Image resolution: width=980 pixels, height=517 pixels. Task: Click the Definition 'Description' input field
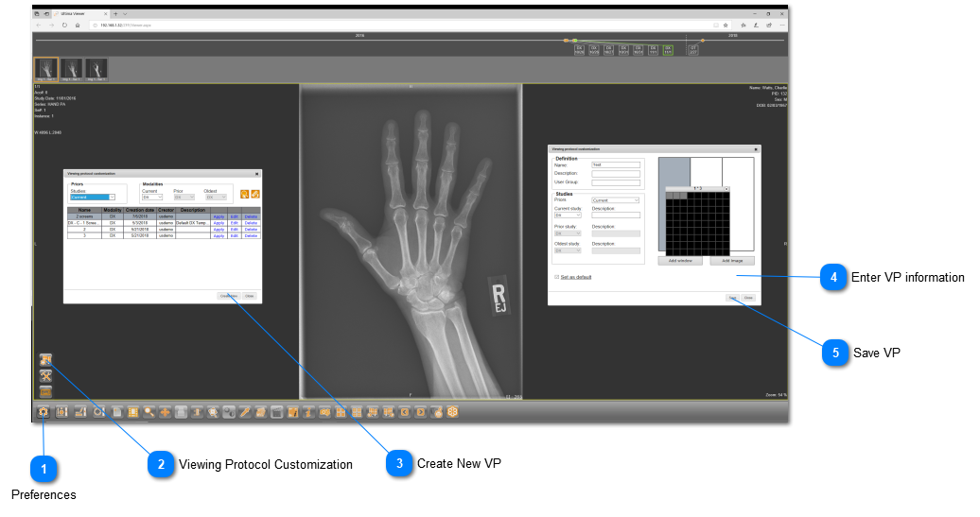[616, 174]
